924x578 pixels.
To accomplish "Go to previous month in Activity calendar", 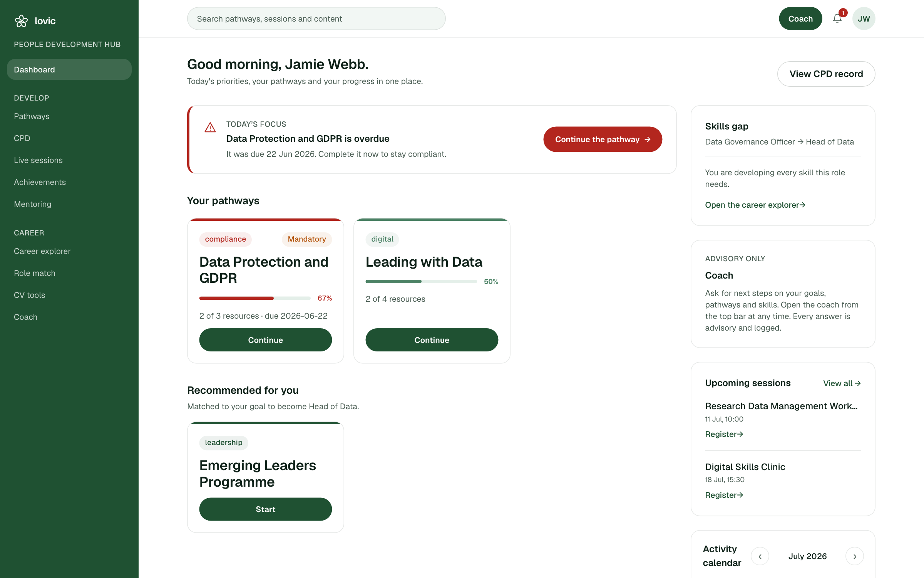I will (760, 556).
